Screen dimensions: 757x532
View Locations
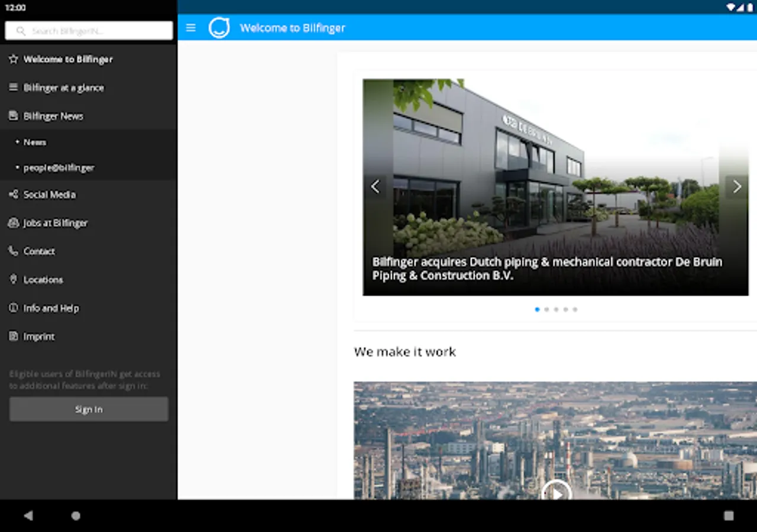coord(89,280)
